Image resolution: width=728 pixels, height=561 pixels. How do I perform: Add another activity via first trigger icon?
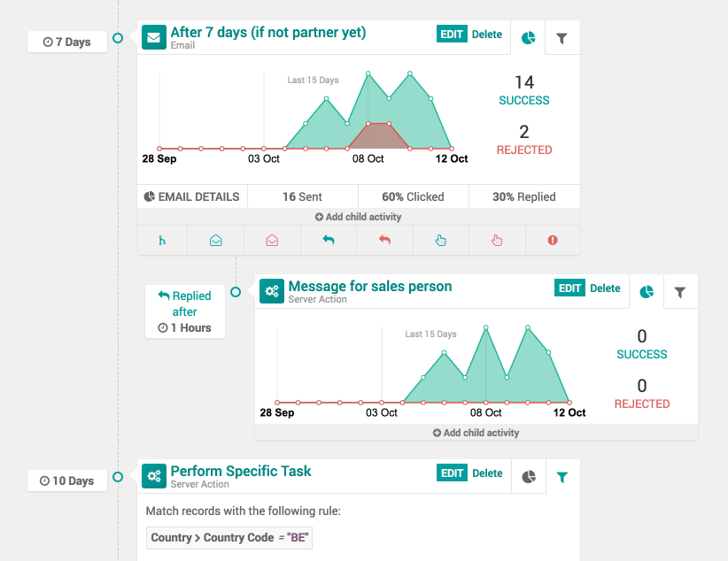point(162,241)
